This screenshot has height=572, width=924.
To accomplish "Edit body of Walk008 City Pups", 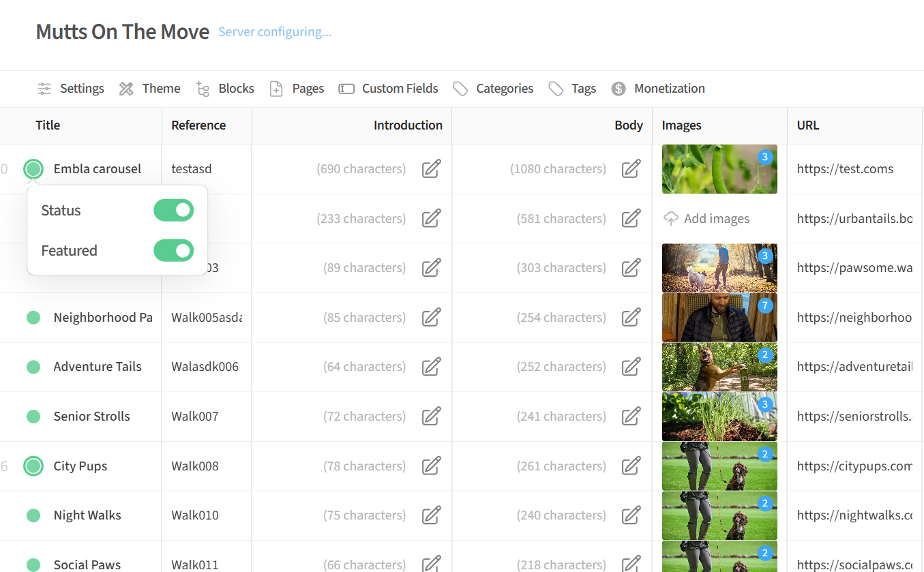I will (x=631, y=466).
